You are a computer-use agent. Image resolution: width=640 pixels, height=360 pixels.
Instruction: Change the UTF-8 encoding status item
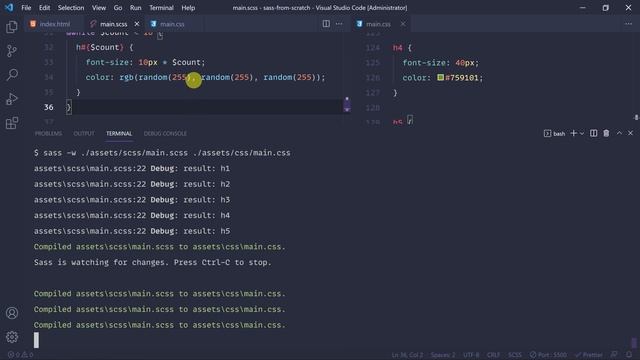(x=471, y=355)
